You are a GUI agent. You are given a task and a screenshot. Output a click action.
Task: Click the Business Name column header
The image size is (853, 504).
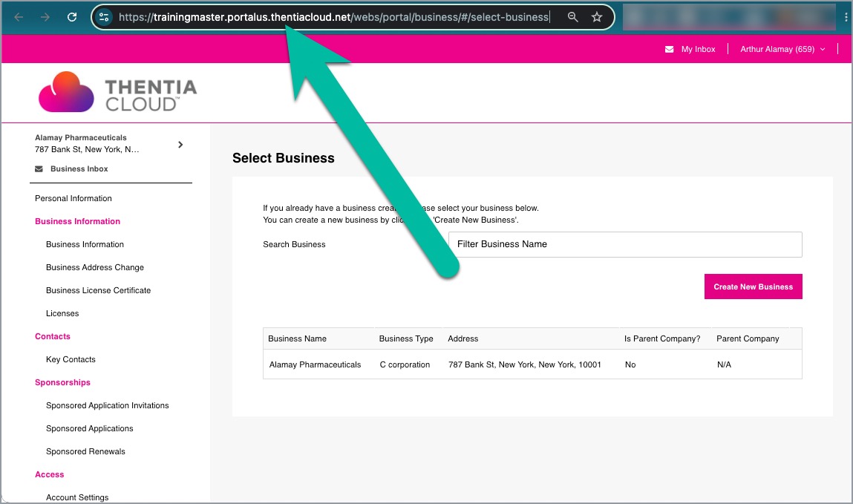(297, 338)
